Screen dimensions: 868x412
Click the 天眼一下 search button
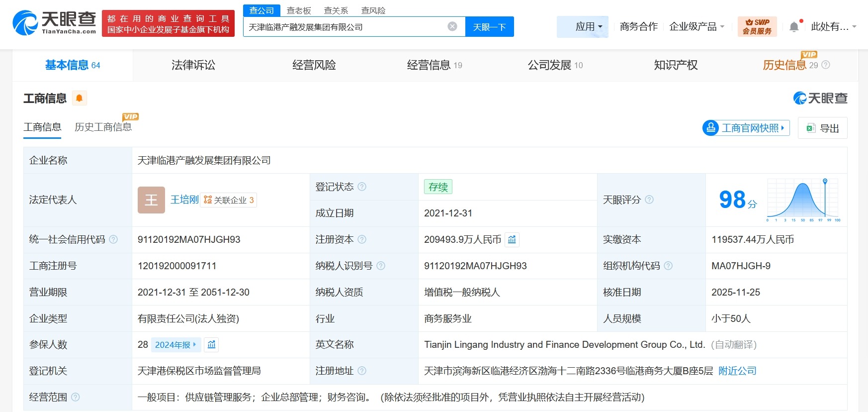coord(490,27)
